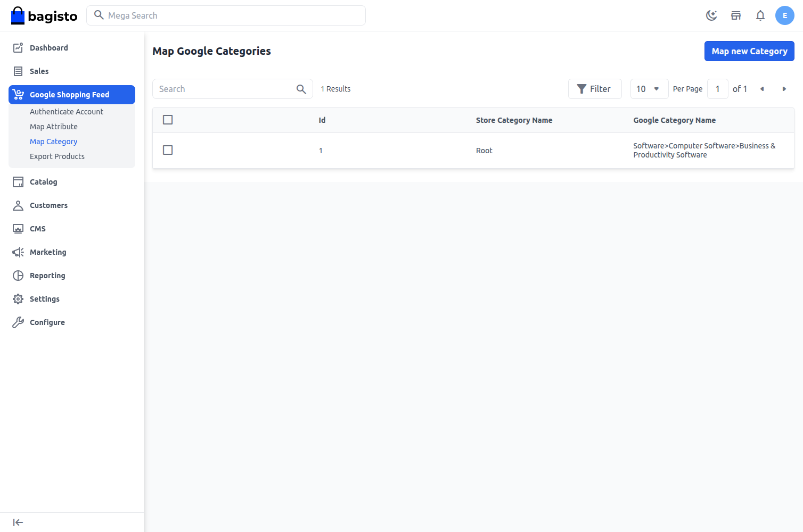Toggle the select-all checkbox in table header
Image resolution: width=803 pixels, height=532 pixels.
point(168,120)
